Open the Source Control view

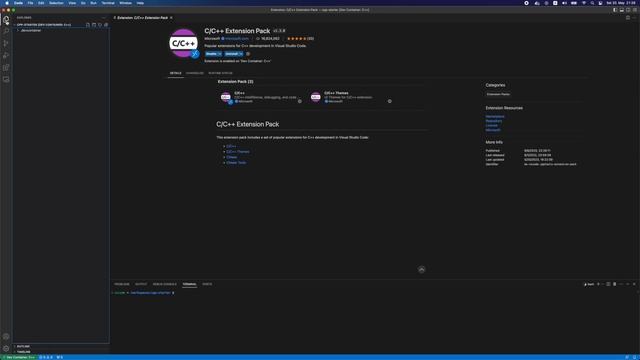[6, 43]
